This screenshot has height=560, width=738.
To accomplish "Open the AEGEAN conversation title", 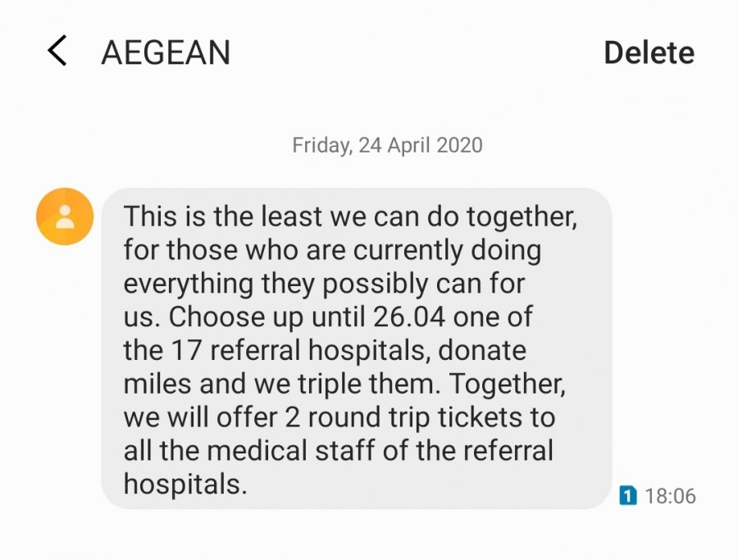I will [x=166, y=53].
